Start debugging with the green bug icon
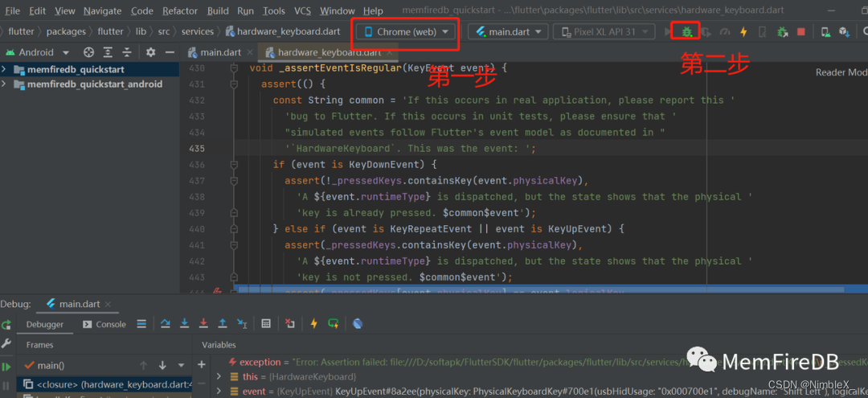Viewport: 868px width, 398px height. (x=686, y=32)
